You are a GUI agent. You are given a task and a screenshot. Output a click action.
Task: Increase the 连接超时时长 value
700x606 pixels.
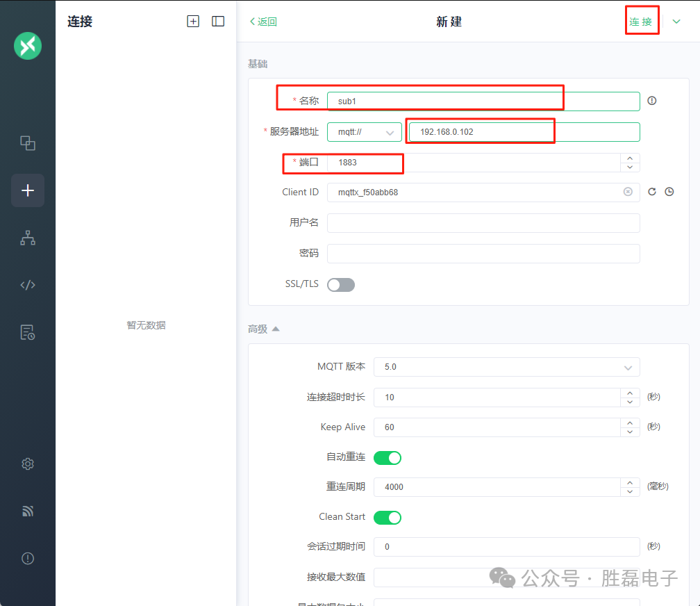click(x=630, y=393)
